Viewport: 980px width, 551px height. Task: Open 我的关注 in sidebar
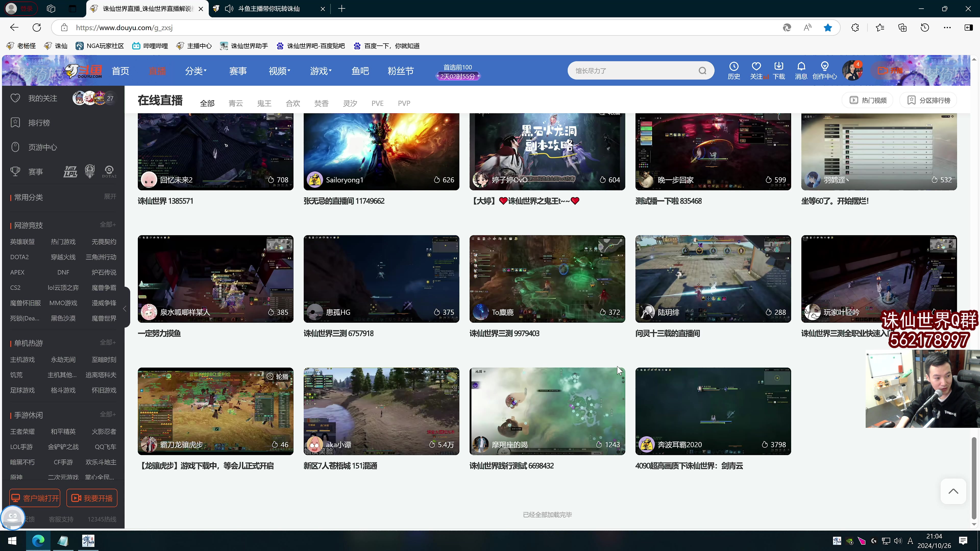[x=42, y=98]
